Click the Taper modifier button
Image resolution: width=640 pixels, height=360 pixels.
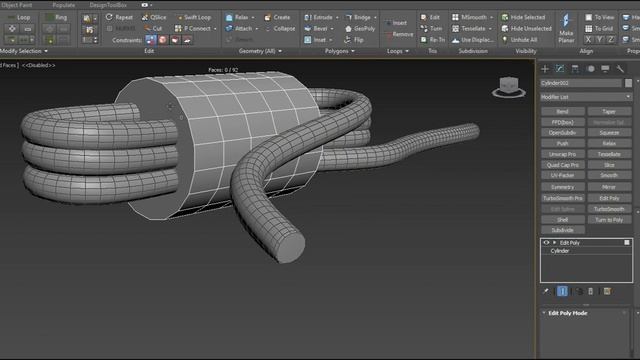point(609,111)
